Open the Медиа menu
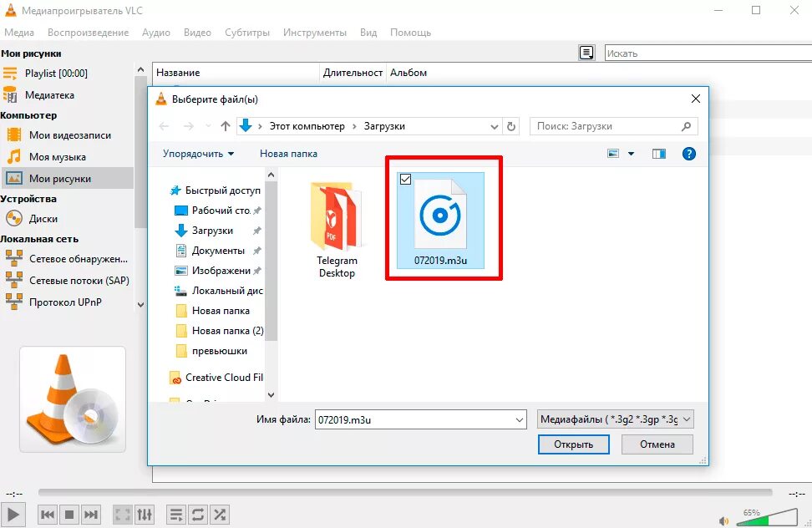This screenshot has height=528, width=812. coord(19,32)
